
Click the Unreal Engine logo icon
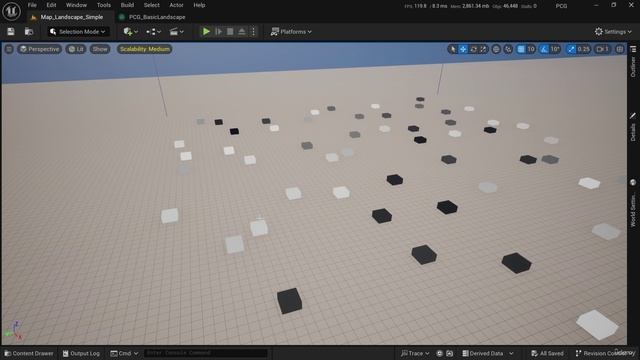coord(11,11)
